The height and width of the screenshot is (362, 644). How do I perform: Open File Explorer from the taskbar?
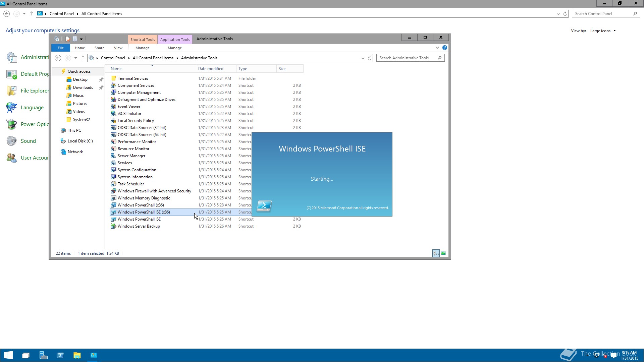pos(77,355)
